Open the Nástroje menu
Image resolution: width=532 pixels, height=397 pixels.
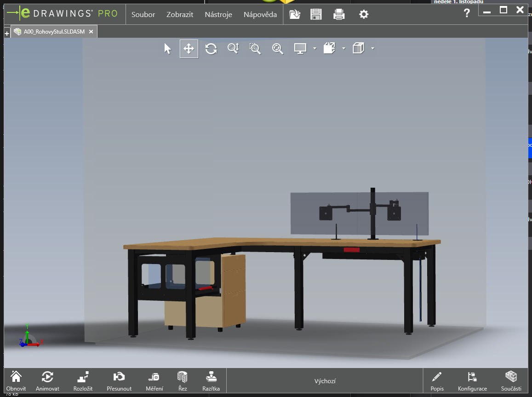[x=218, y=15]
